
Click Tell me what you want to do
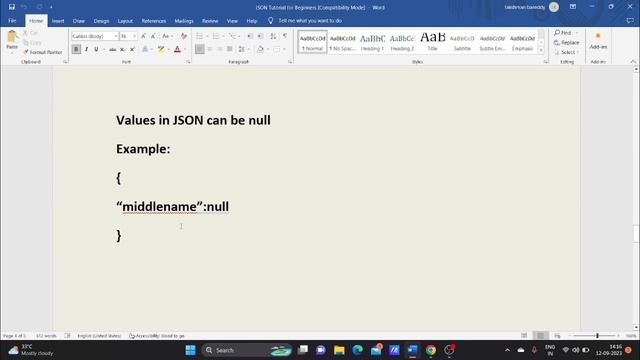[310, 21]
